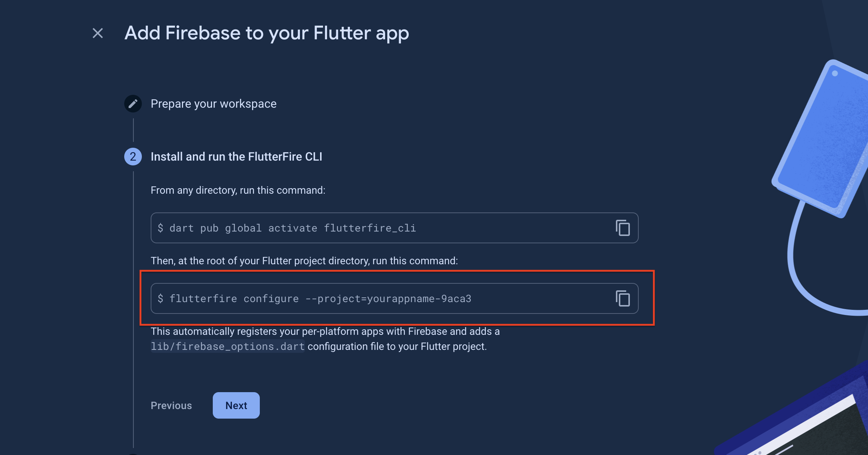Image resolution: width=868 pixels, height=455 pixels.
Task: Copy the dart pub global activate command
Action: point(623,228)
